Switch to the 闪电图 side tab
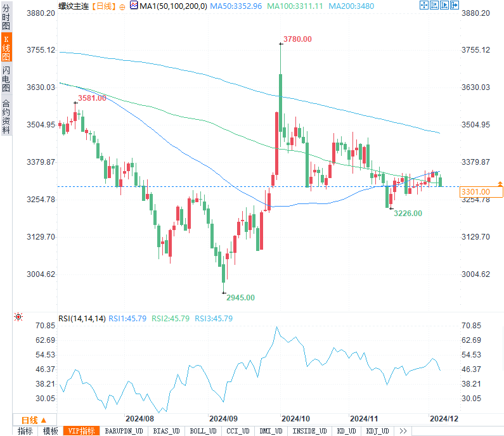504x436 pixels. pyautogui.click(x=6, y=79)
